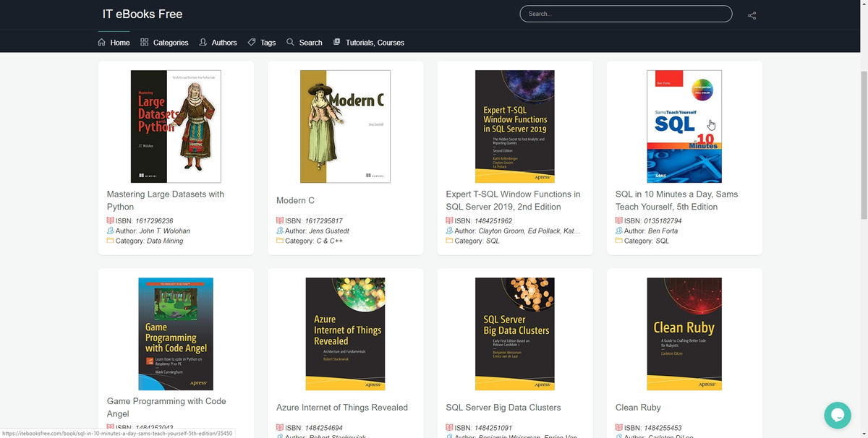Viewport: 868px width, 438px height.
Task: Click the share icon beside search bar
Action: pos(752,15)
